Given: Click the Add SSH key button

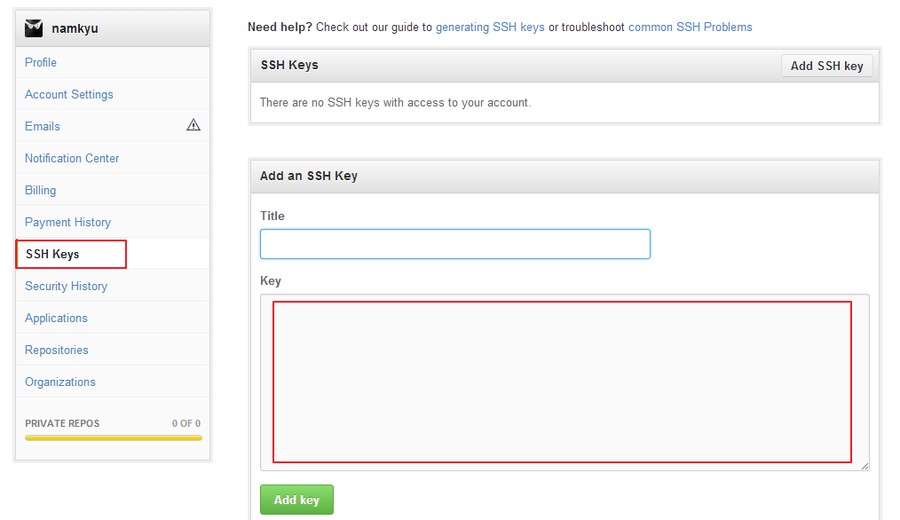Looking at the screenshot, I should pyautogui.click(x=827, y=66).
